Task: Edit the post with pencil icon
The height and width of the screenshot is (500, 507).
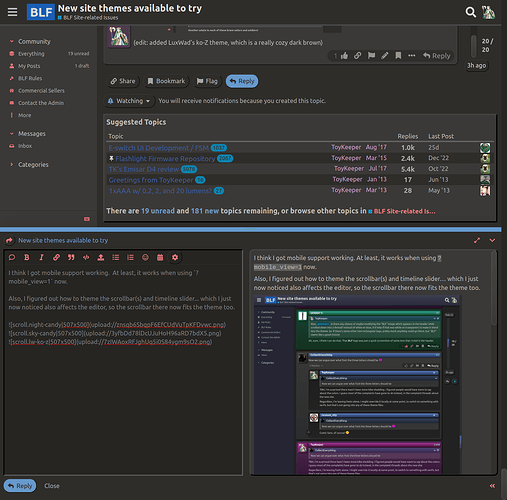Action: [x=385, y=55]
